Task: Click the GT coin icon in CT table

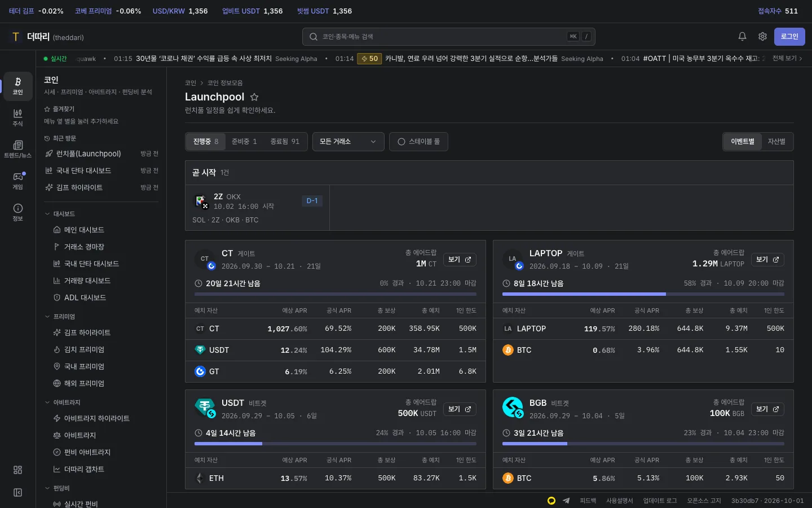Action: [200, 371]
